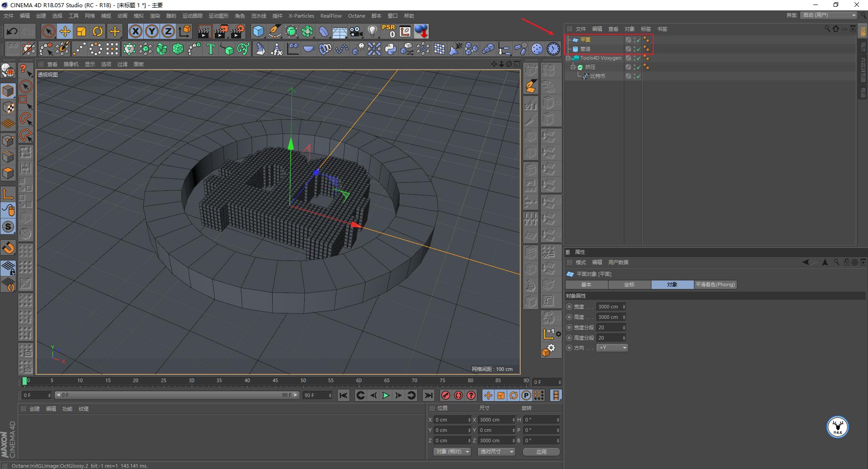Click the 应用 button

pos(541,451)
